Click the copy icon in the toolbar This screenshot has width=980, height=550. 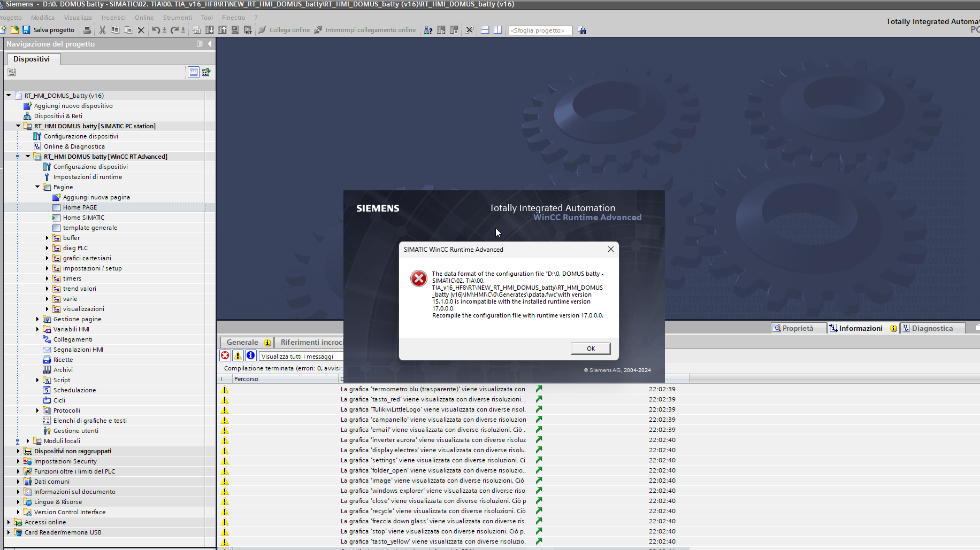pos(115,30)
